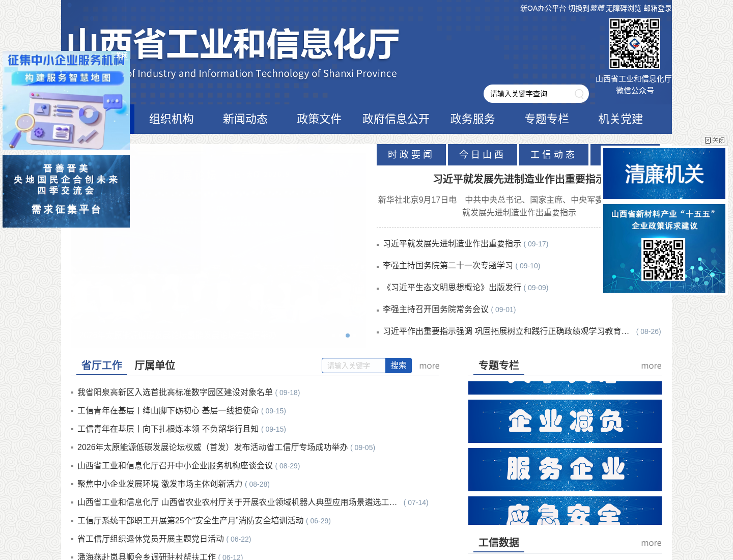Open article 李强主持国务院第二十一次专题学习
Viewport: 733px width, 560px height.
click(448, 266)
